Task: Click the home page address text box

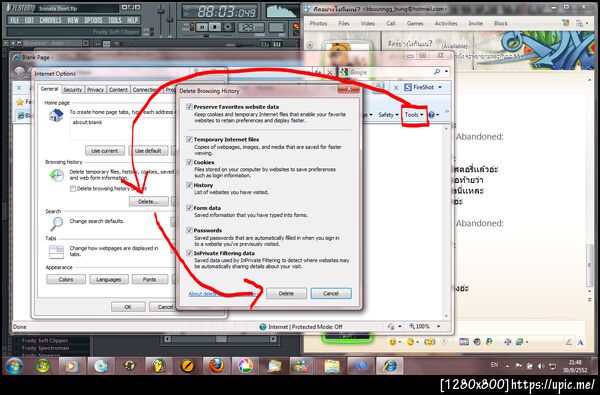Action: 122,130
